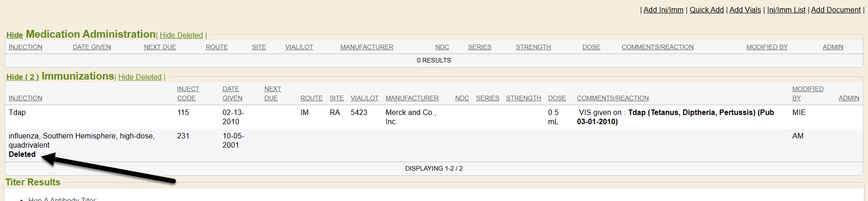Open the Add Vials link
The width and height of the screenshot is (868, 201).
pyautogui.click(x=745, y=10)
